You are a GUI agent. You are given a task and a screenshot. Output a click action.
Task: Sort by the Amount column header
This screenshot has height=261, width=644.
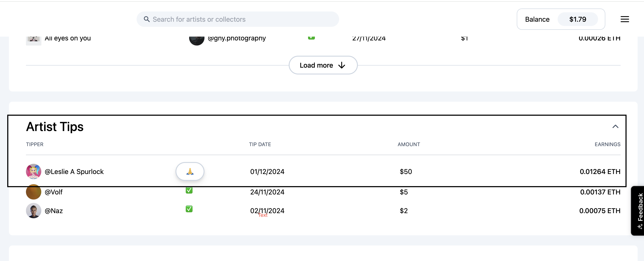click(408, 144)
